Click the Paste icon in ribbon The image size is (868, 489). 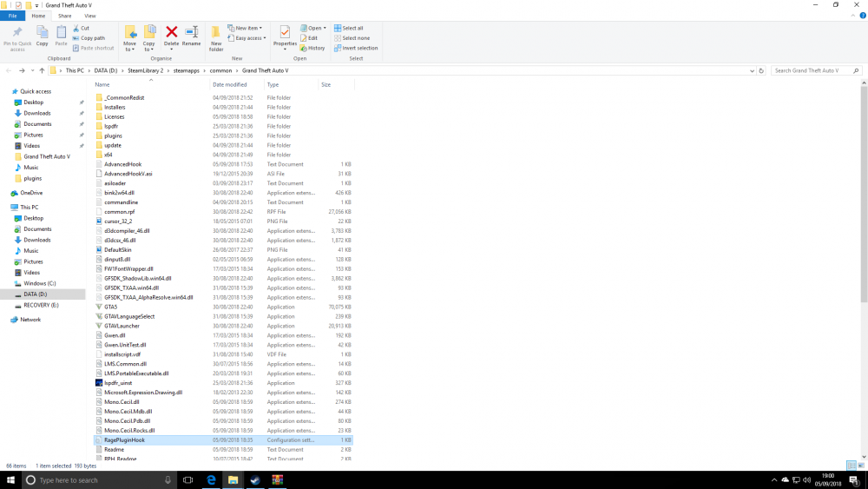click(x=61, y=32)
